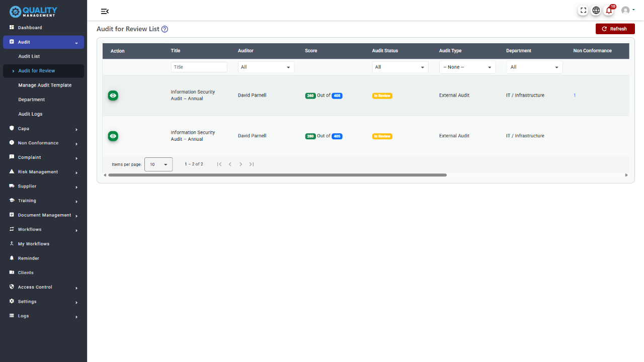
Task: Open the Audit Status filter dropdown
Action: (400, 67)
